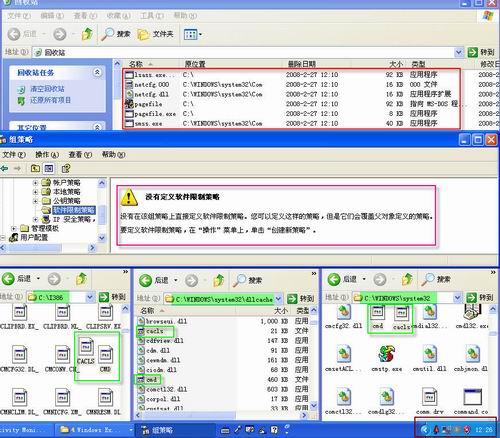Click green Back button in dllcache window
The width and height of the screenshot is (500, 438).
coord(146,280)
